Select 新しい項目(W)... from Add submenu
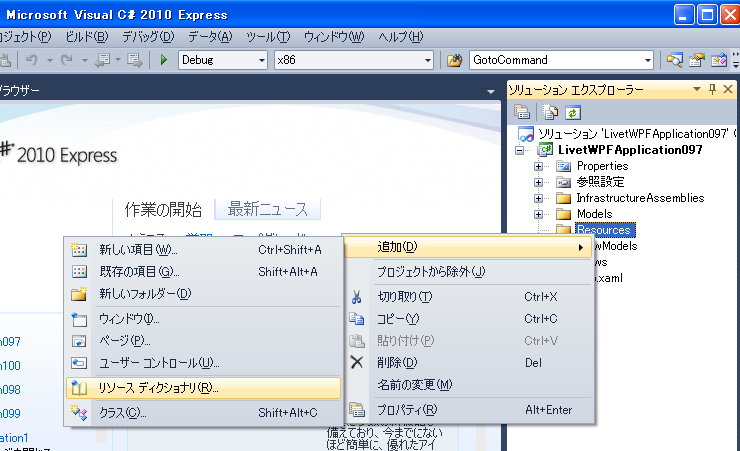This screenshot has height=451, width=740. pyautogui.click(x=203, y=250)
